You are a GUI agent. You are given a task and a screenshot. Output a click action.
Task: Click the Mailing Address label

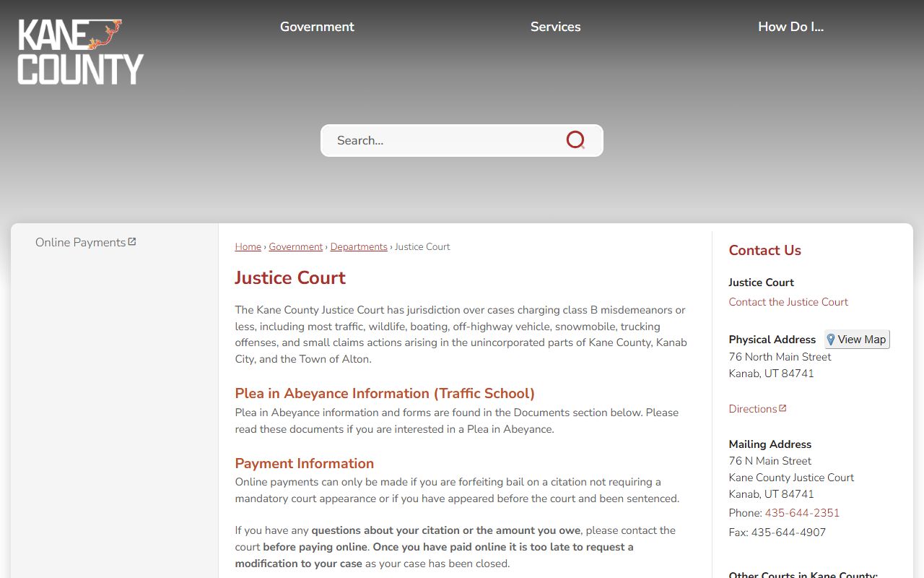tap(770, 444)
